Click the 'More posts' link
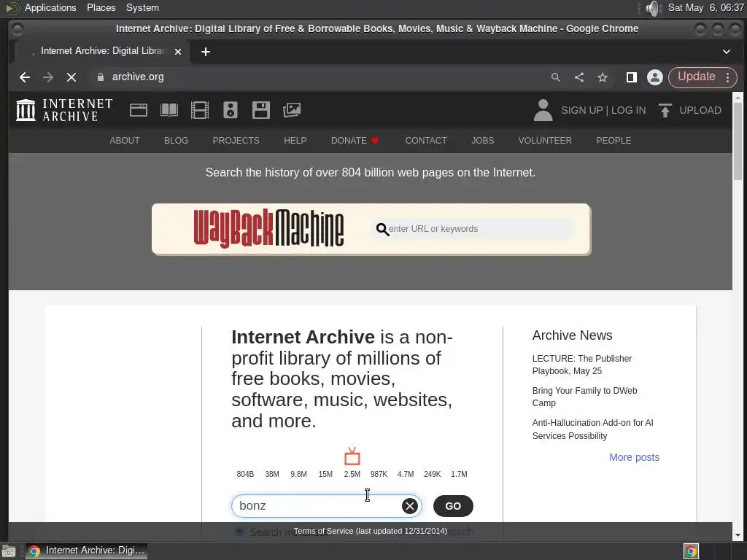The width and height of the screenshot is (747, 560). pos(634,457)
